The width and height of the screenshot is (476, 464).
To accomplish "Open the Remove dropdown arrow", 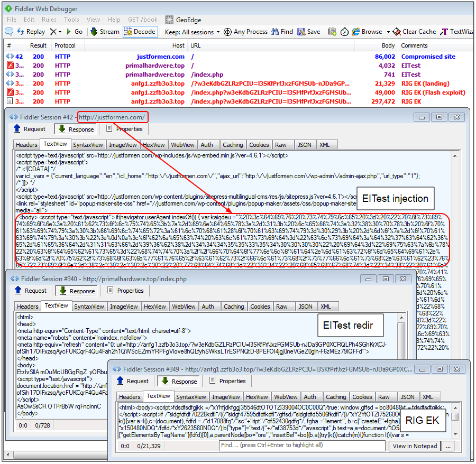I will [x=60, y=32].
